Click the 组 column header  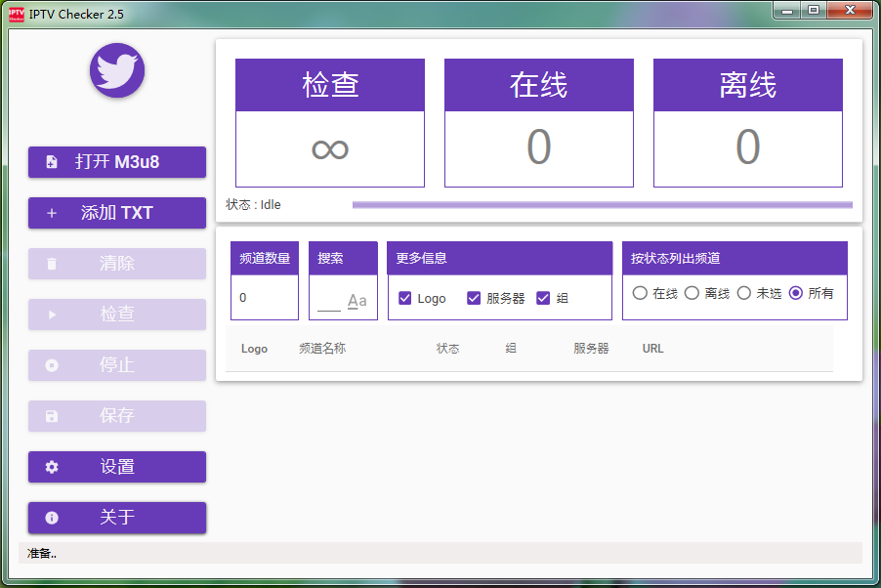point(511,349)
